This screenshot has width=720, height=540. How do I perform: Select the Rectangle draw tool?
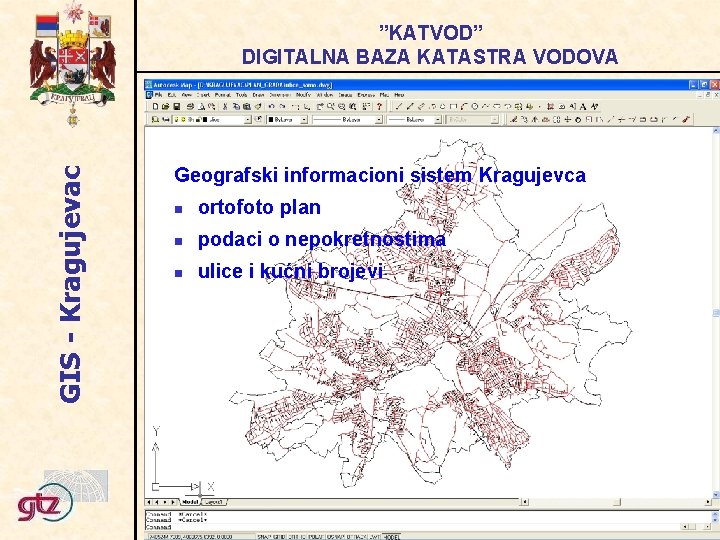coord(453,107)
